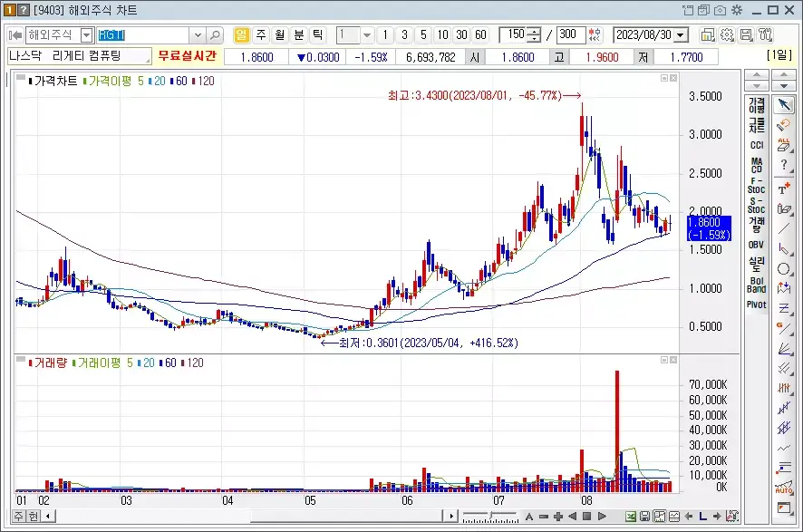Open the 해외주식 market type dropdown

86,35
